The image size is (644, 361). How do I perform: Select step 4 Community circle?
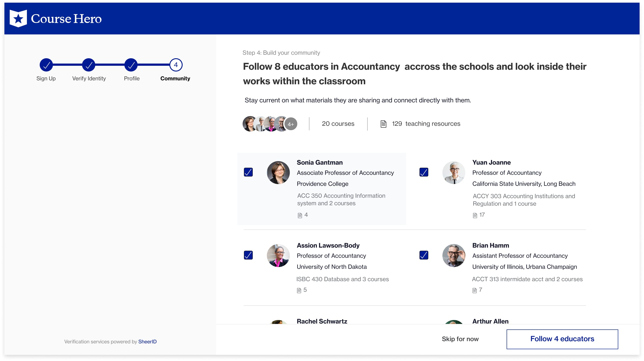pos(176,65)
